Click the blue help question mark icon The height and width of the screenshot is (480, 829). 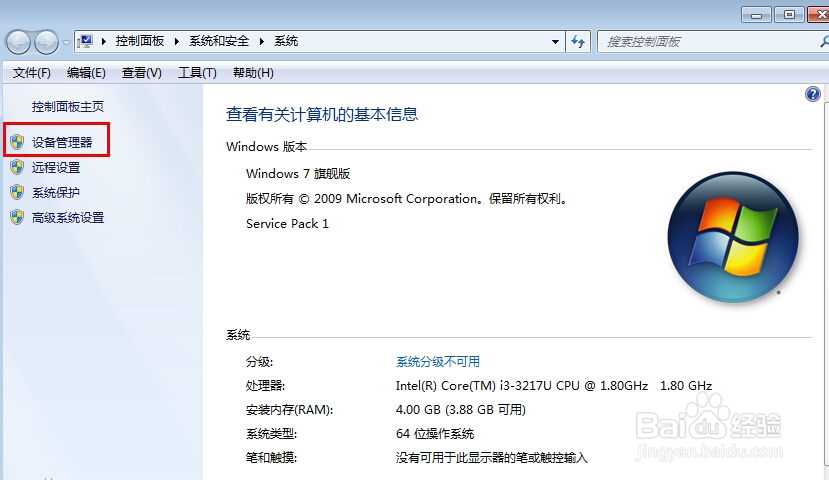pos(813,94)
